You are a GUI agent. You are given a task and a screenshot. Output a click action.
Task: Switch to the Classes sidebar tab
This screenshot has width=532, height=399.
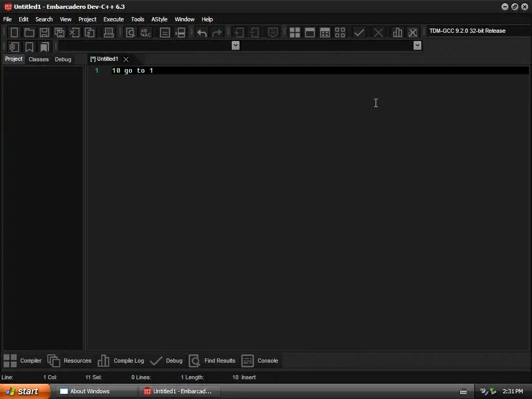pyautogui.click(x=38, y=59)
